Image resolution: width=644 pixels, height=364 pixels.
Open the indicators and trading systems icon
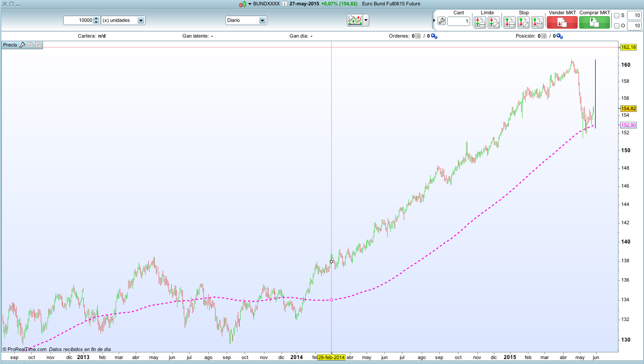[x=354, y=20]
